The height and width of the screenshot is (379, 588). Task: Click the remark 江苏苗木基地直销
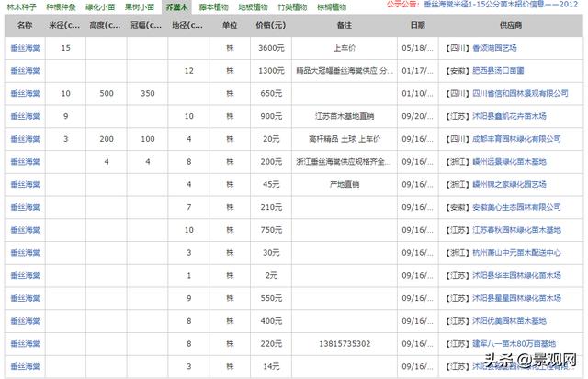coord(345,116)
